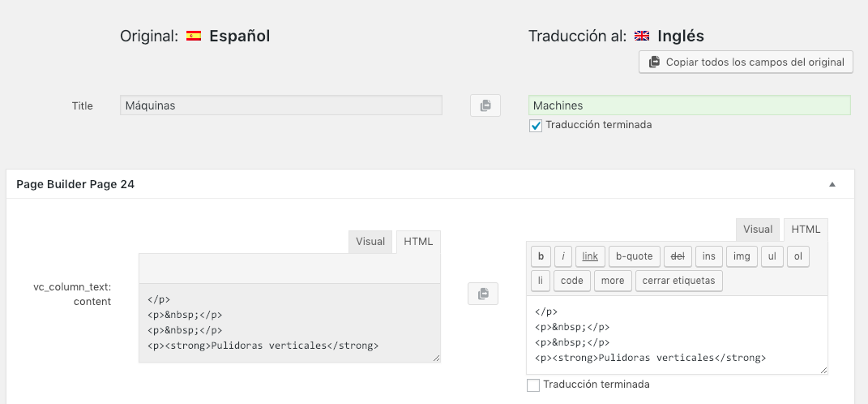The image size is (868, 404).
Task: Check Traducción terminada under the HTML editor
Action: [533, 385]
